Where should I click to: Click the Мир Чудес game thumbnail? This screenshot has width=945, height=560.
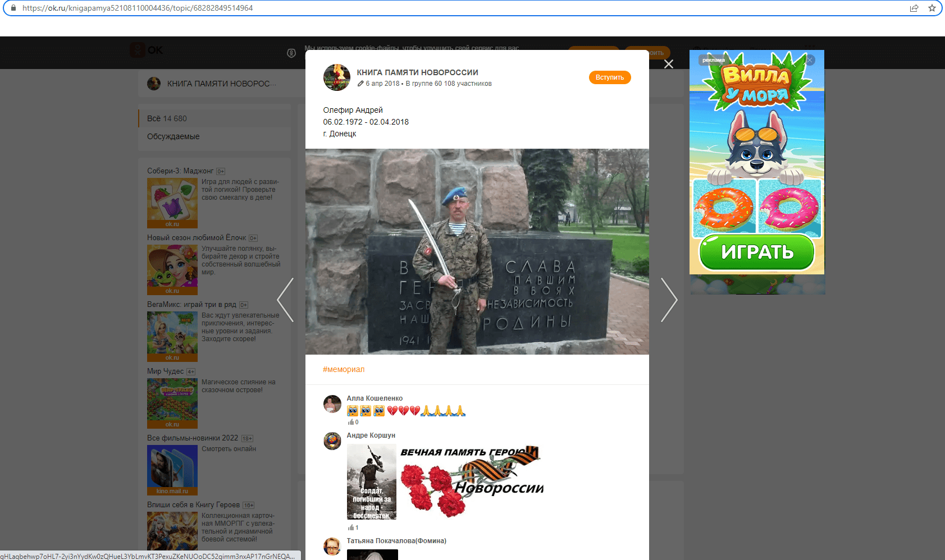point(172,403)
